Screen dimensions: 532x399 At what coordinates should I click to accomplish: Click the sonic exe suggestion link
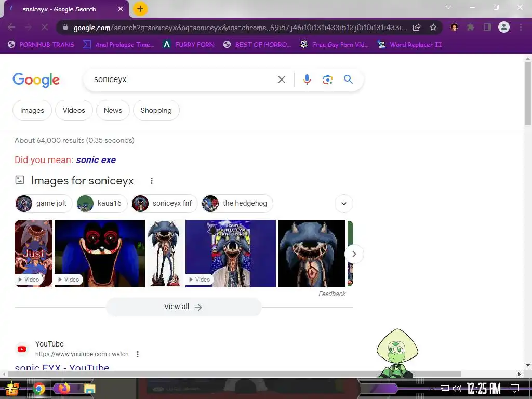tap(96, 160)
